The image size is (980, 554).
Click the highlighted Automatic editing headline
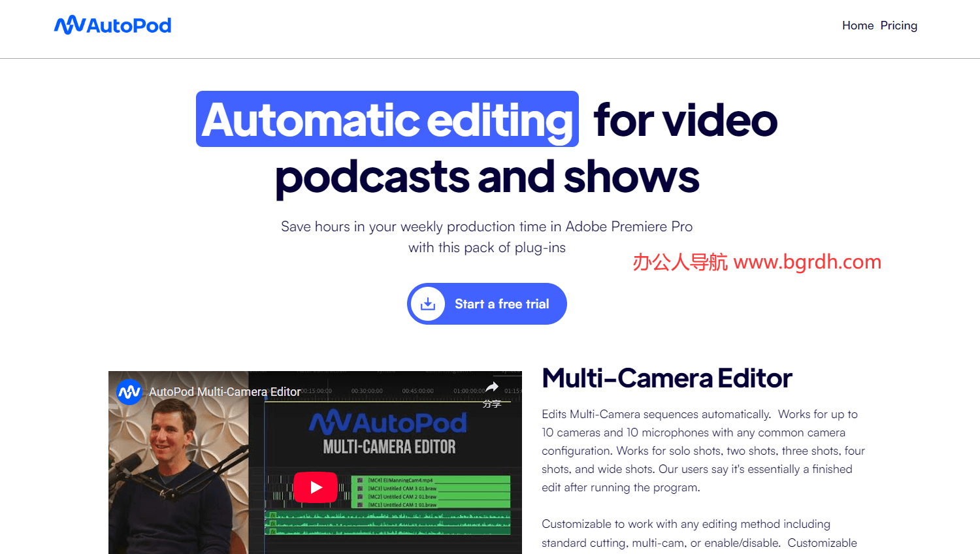pos(387,120)
